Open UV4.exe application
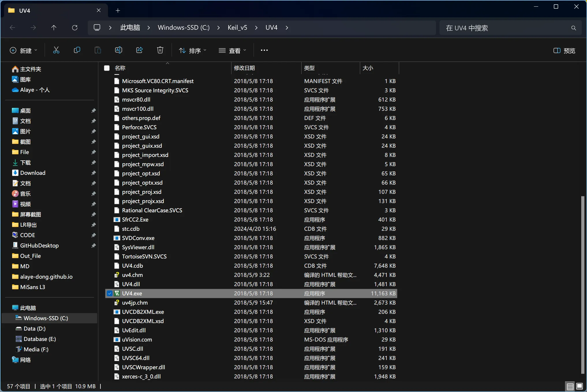 [132, 293]
